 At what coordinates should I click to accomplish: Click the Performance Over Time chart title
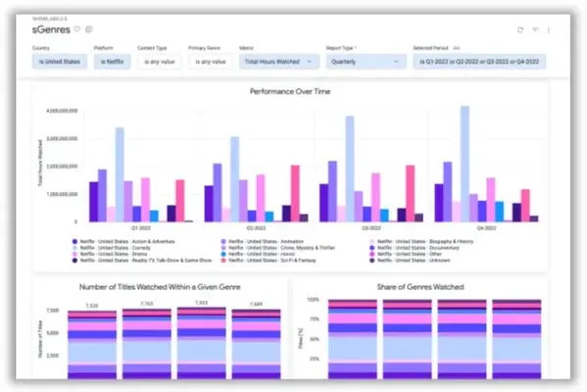click(x=290, y=91)
